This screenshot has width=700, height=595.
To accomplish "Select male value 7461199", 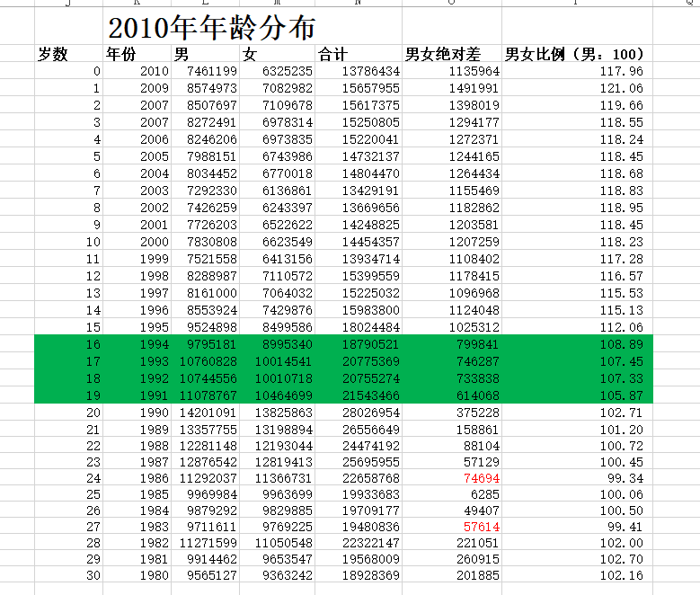I will [x=212, y=71].
